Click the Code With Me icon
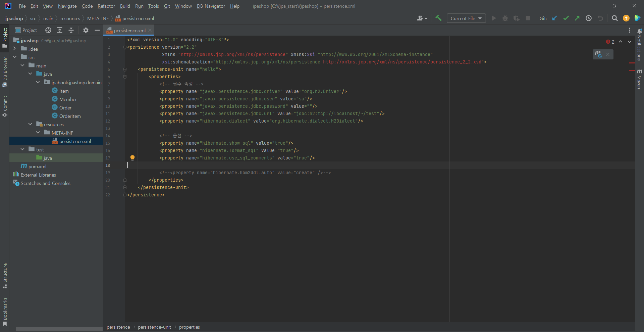 point(638,18)
